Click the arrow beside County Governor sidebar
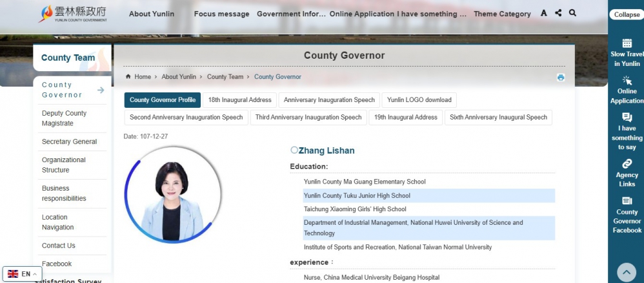The height and width of the screenshot is (283, 644). click(101, 90)
